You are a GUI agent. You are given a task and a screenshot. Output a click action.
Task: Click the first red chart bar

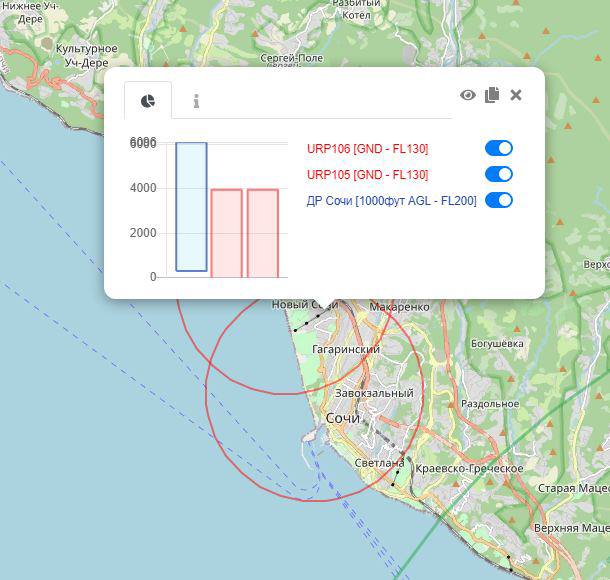pos(226,233)
